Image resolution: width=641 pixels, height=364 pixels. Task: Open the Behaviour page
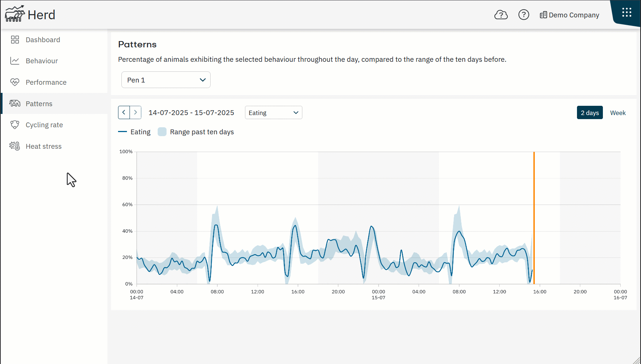[54, 61]
